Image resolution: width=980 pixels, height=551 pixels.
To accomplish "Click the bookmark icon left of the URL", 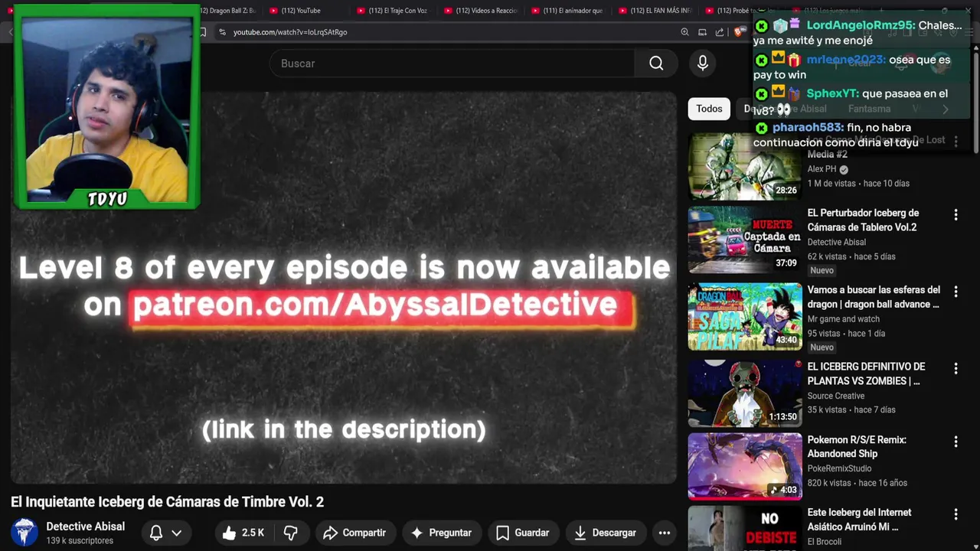I will click(203, 32).
